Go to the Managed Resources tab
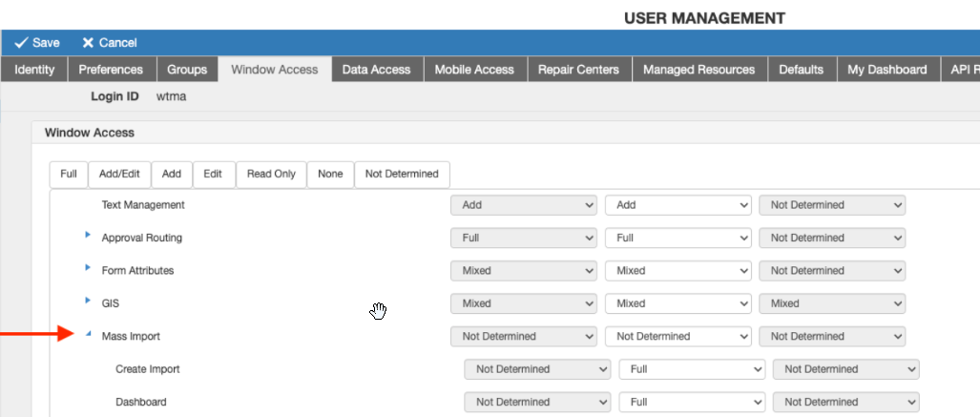The height and width of the screenshot is (417, 980). point(699,70)
